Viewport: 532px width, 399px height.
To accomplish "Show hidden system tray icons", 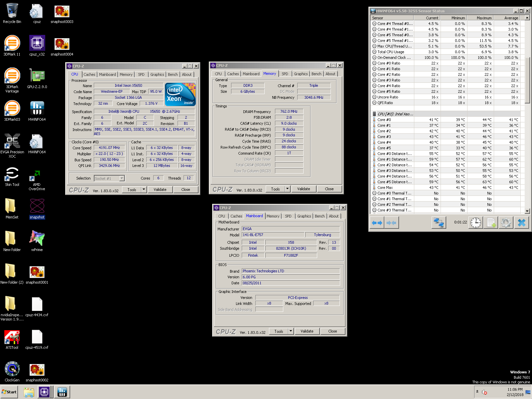I will 477,392.
